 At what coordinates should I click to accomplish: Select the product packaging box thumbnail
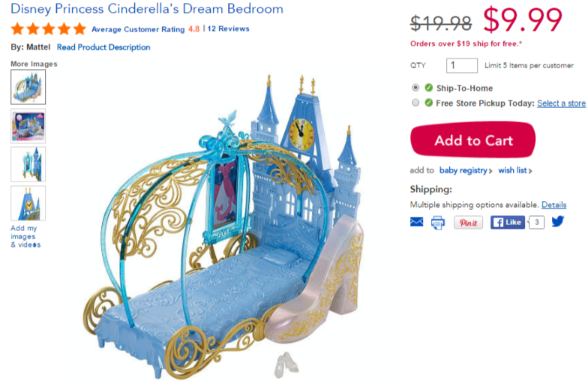pyautogui.click(x=28, y=126)
